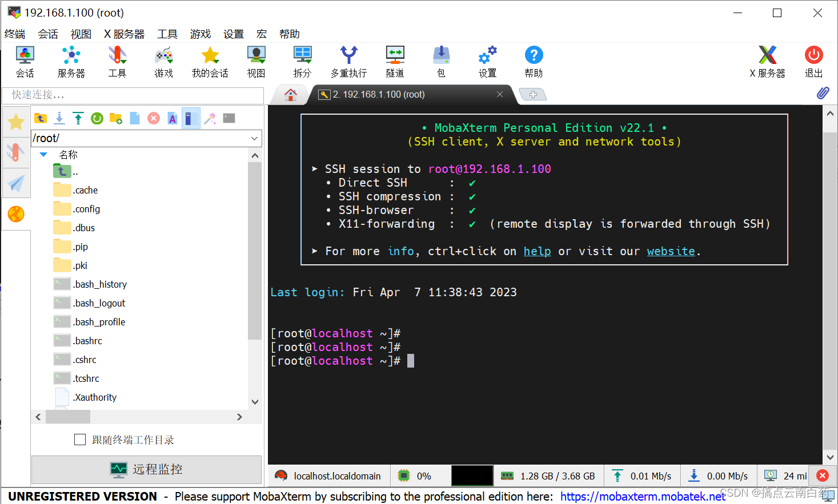Select the Swiss knife tools sidebar tab
838x504 pixels.
coord(16,152)
